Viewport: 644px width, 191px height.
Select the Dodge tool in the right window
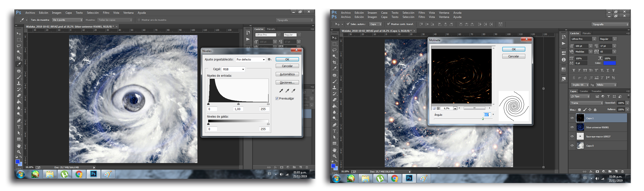(334, 118)
